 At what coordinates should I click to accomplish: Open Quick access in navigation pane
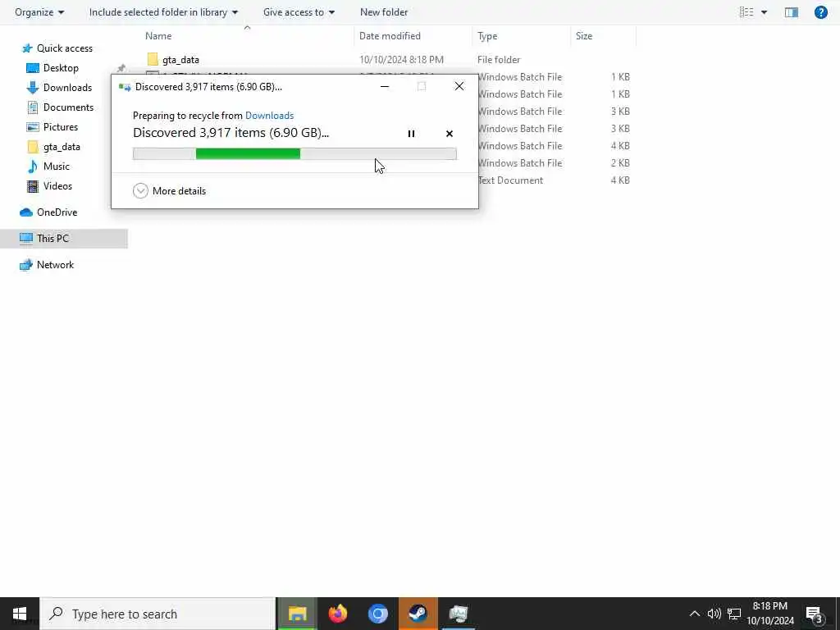point(57,48)
